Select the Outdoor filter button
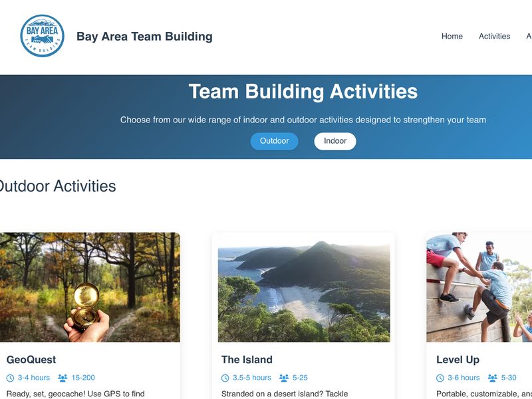 point(274,141)
